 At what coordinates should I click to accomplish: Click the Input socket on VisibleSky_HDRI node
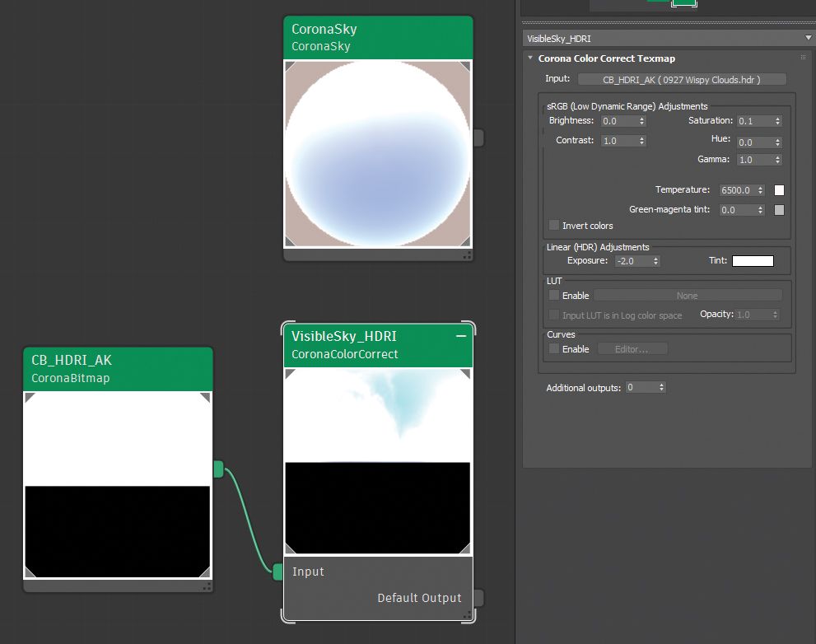(278, 572)
